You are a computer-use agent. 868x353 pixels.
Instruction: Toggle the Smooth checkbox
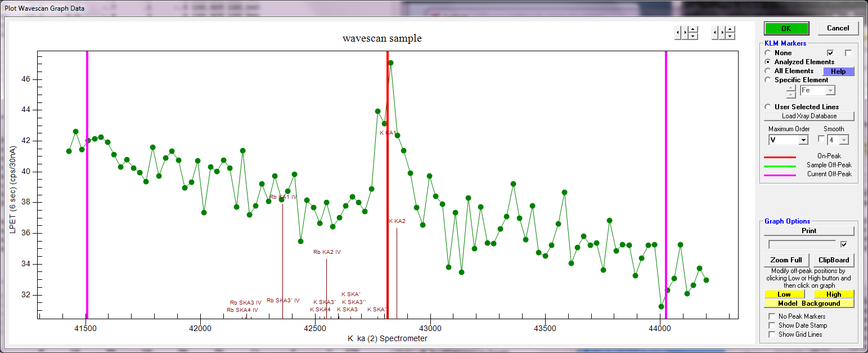click(x=821, y=139)
